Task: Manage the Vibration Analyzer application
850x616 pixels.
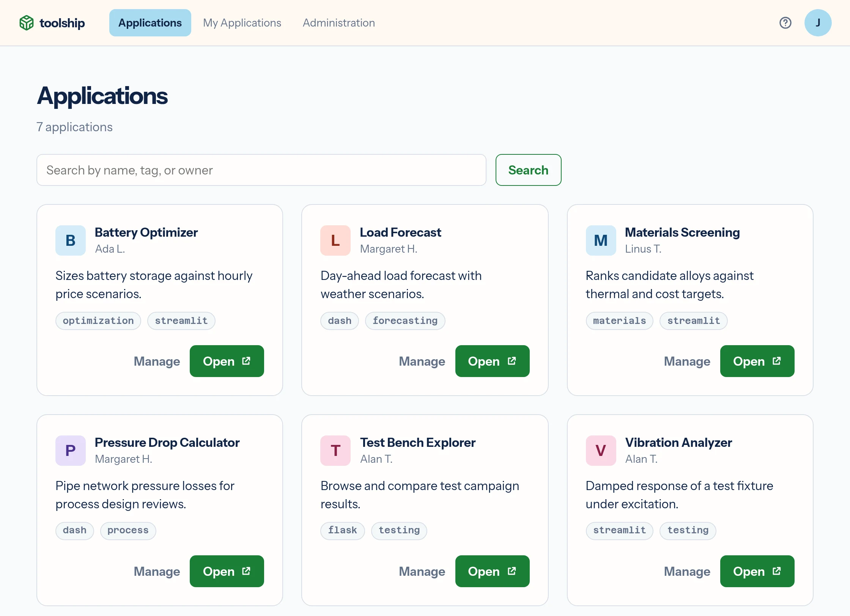Action: pyautogui.click(x=687, y=571)
